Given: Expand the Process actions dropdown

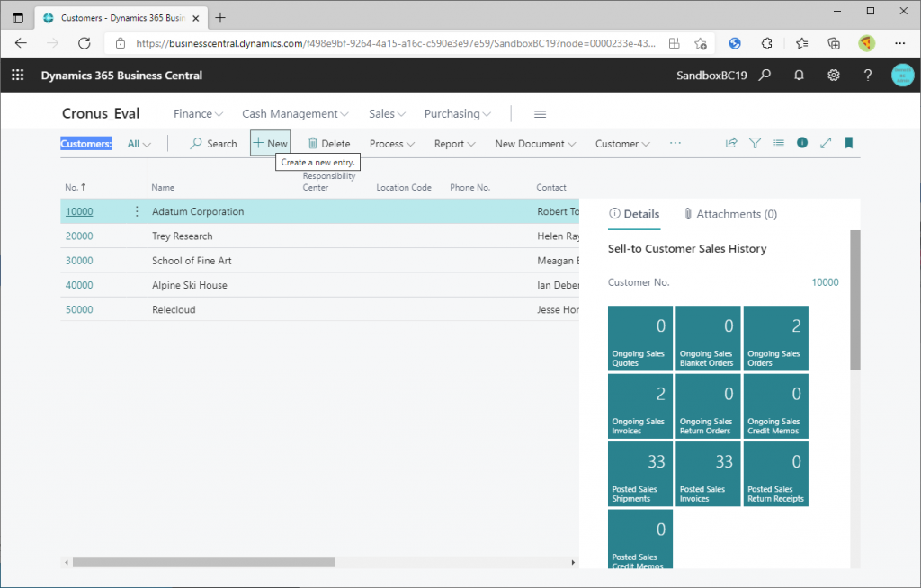Looking at the screenshot, I should click(x=392, y=144).
